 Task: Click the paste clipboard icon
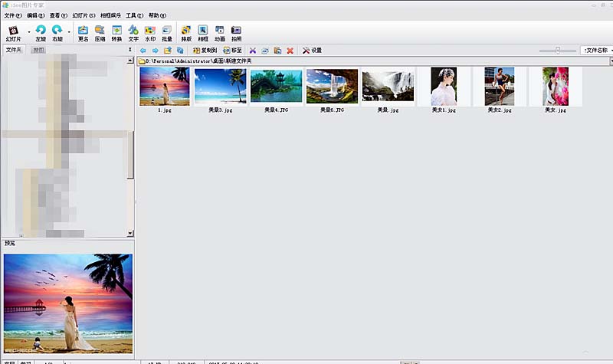point(277,51)
